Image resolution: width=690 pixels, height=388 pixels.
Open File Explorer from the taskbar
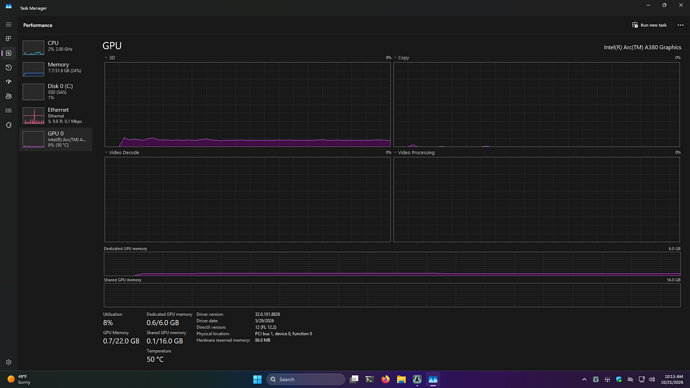click(401, 379)
